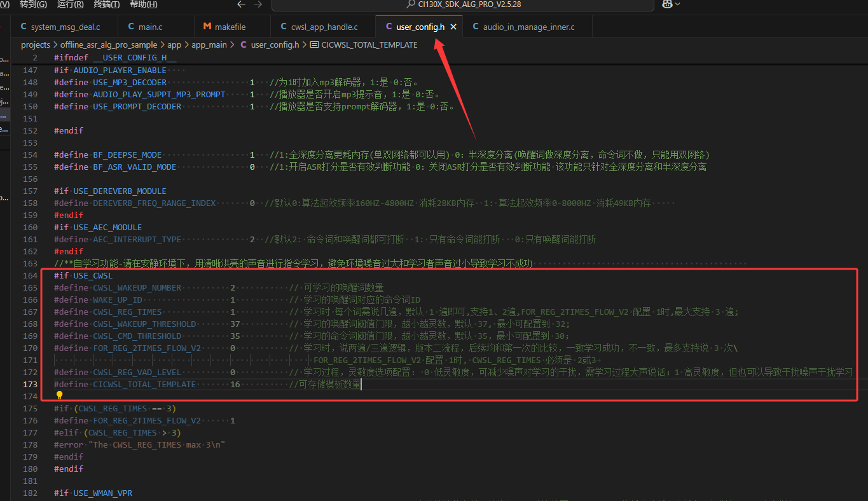This screenshot has width=868, height=501.
Task: Open the 运行(R) menu
Action: pos(70,4)
